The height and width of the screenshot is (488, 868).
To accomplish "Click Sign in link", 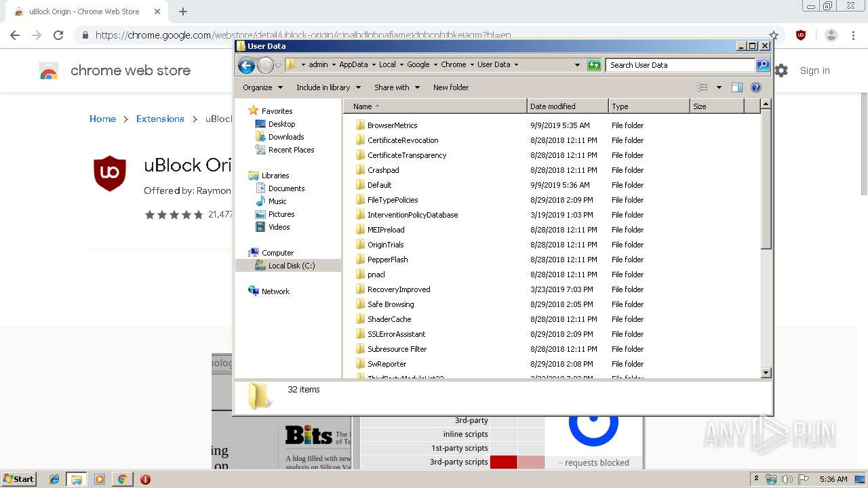I will click(814, 70).
